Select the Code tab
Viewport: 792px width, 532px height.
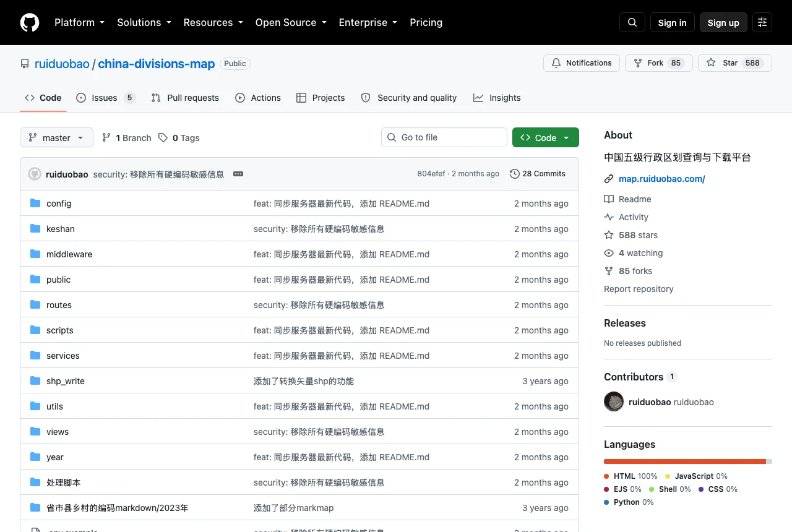43,98
